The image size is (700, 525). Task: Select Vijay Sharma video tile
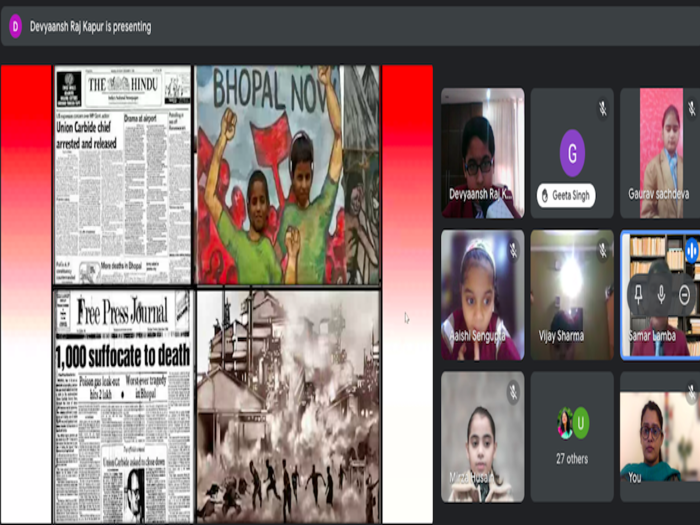572,295
